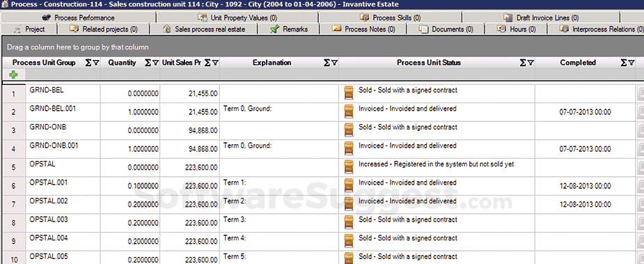Click status icon in GRND-BEL row
Viewport: 644px width, 264px height.
[x=349, y=93]
